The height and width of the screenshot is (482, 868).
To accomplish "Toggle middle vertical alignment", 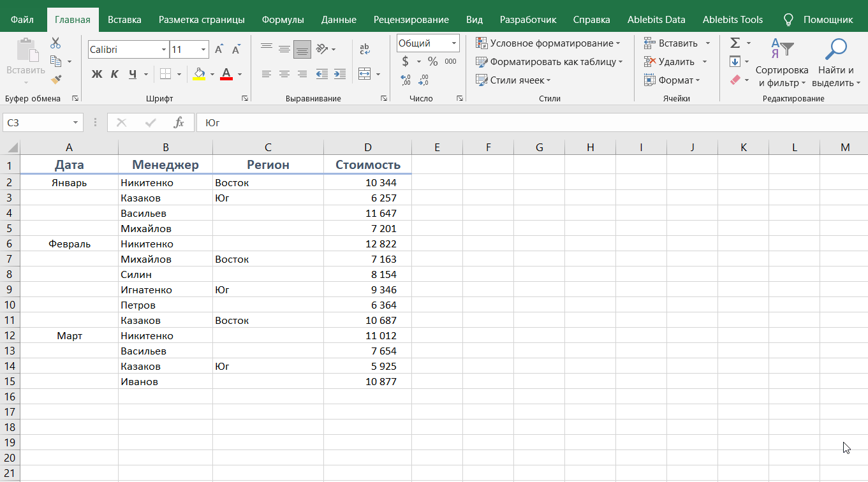I will pos(284,50).
